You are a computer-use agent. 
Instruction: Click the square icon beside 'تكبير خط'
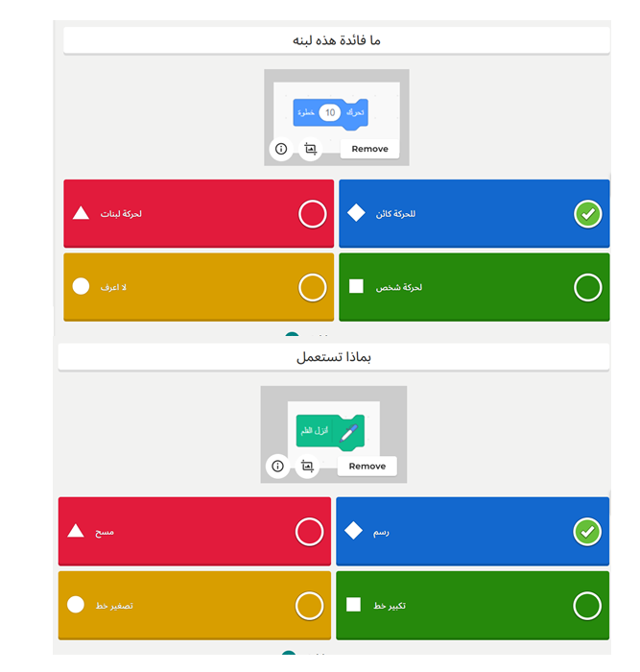353,605
